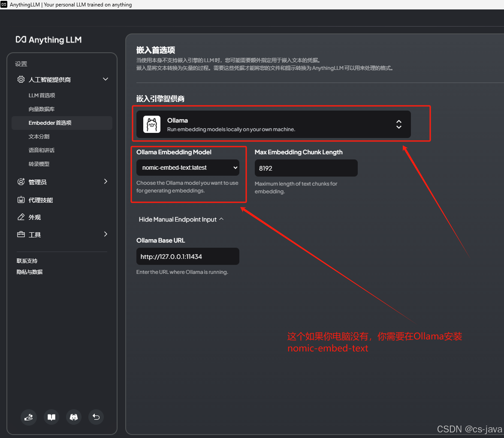Screen dimensions: 504x438
Task: Click the 外观 pencil icon
Action: click(x=21, y=217)
